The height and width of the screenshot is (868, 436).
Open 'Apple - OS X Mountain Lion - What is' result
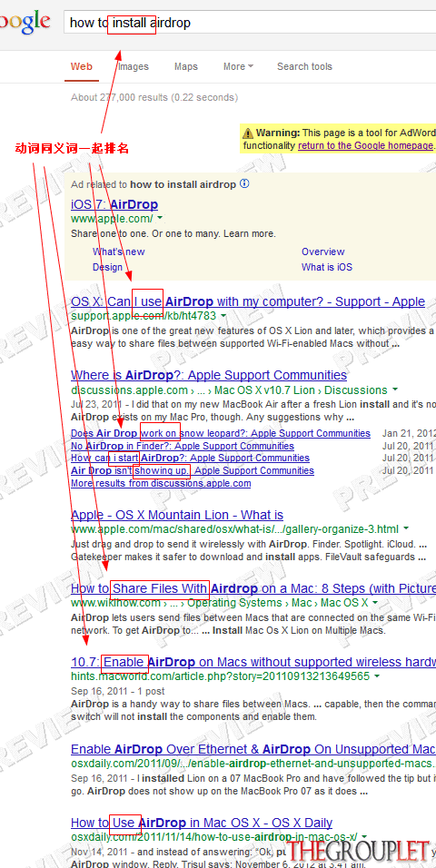(x=177, y=516)
